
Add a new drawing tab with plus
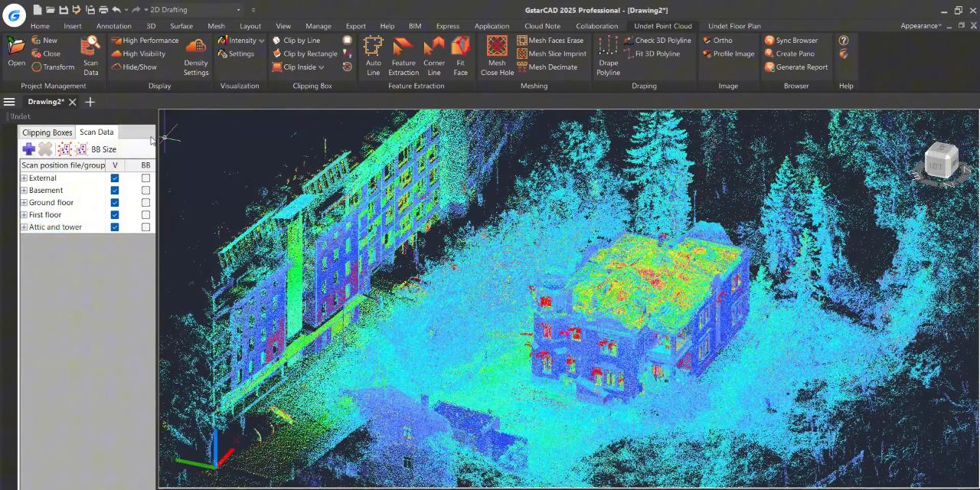(x=90, y=102)
